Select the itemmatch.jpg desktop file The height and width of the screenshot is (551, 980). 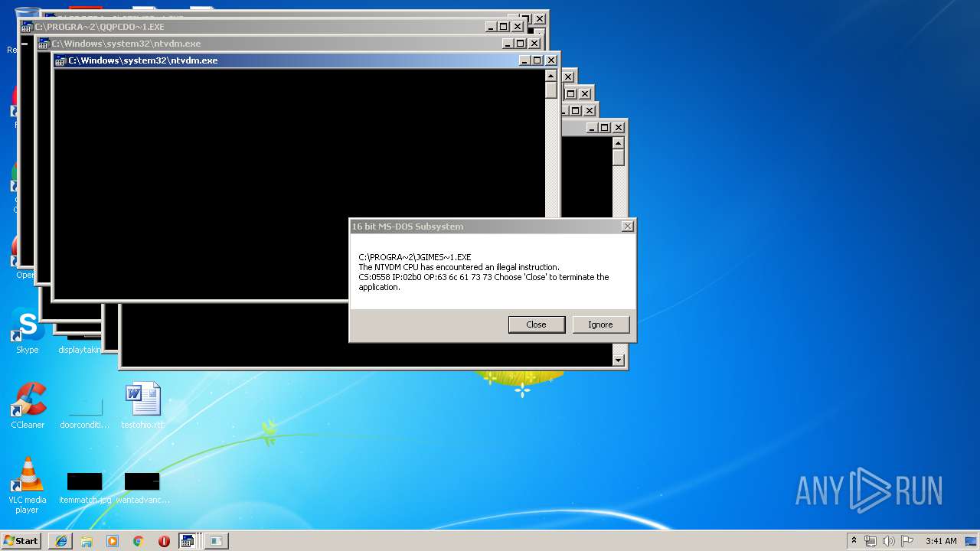point(84,488)
